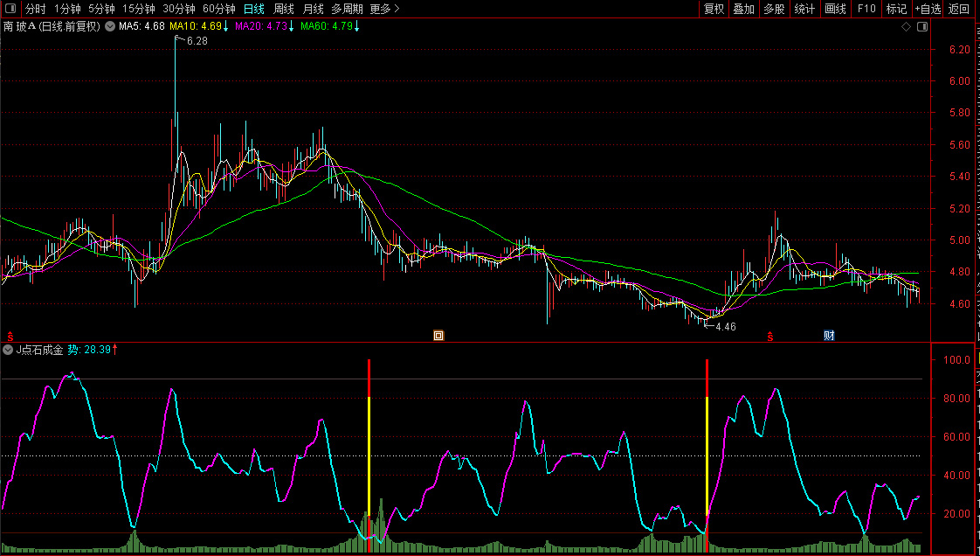Image resolution: width=980 pixels, height=556 pixels.
Task: Open the 画线 drawing tools
Action: point(836,9)
